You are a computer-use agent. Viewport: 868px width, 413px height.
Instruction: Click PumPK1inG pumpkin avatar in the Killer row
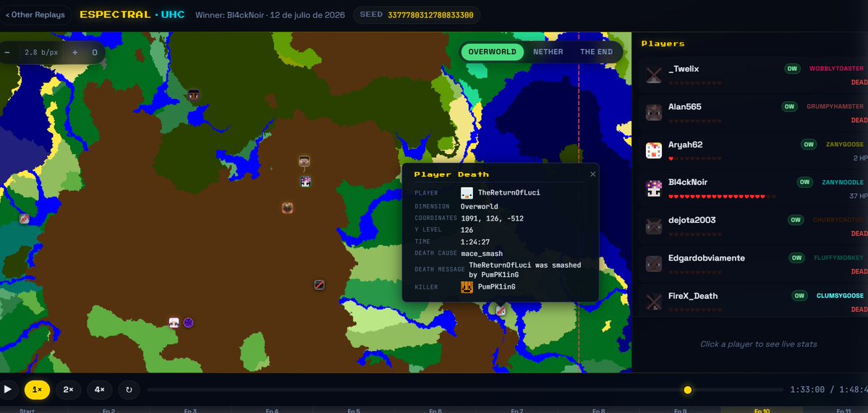tap(467, 287)
